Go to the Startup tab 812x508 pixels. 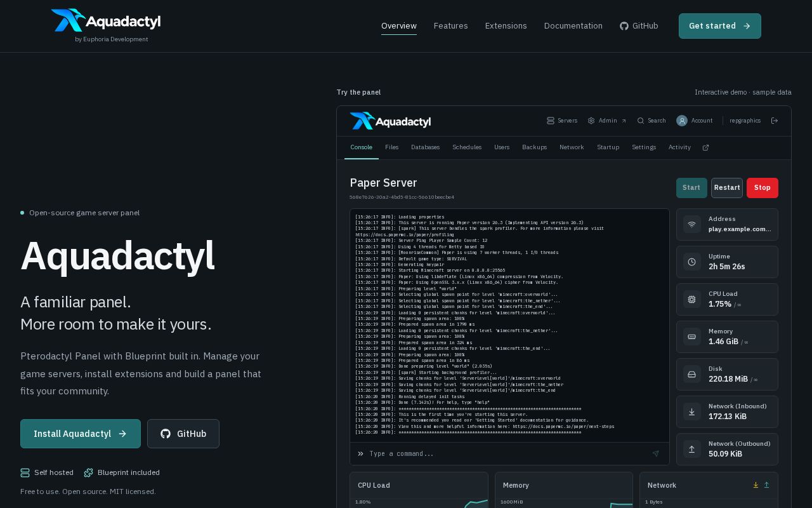[608, 147]
